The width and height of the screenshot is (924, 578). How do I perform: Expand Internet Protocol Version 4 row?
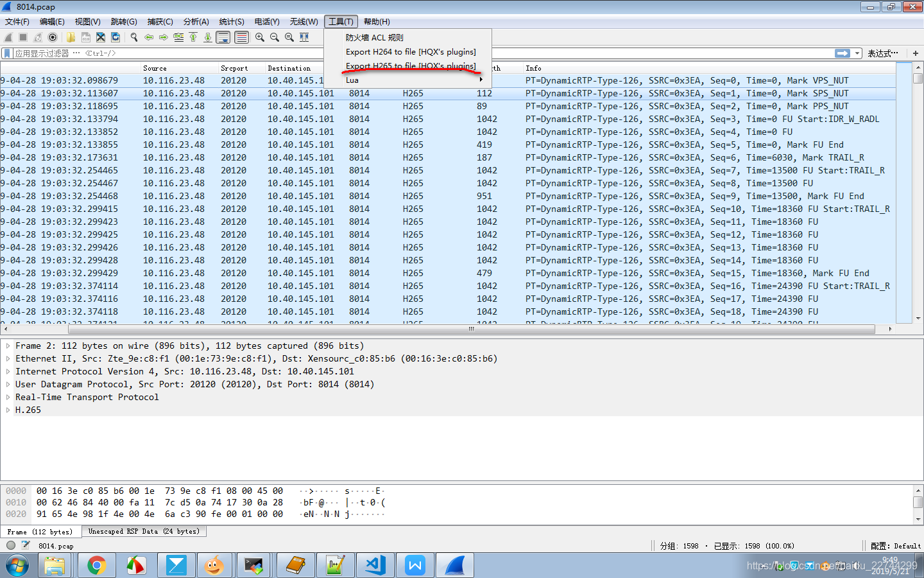(8, 371)
